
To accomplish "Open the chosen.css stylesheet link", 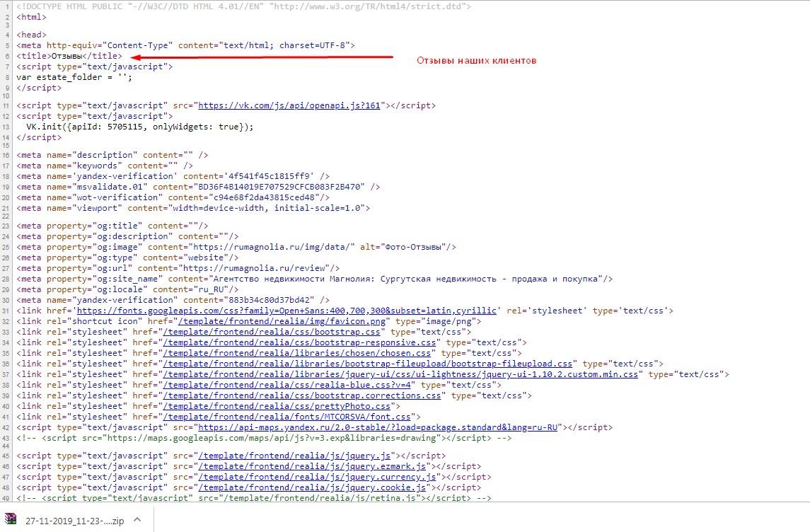I will tap(297, 353).
